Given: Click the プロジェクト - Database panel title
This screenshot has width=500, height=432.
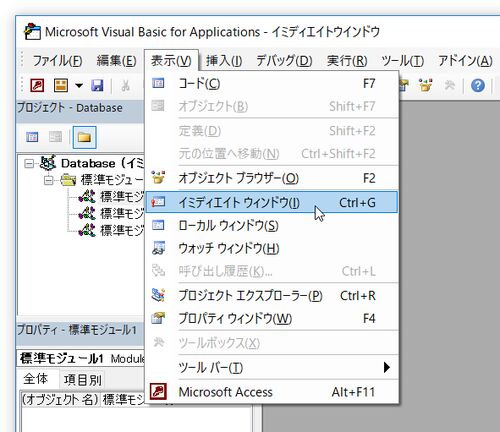Looking at the screenshot, I should click(x=70, y=108).
